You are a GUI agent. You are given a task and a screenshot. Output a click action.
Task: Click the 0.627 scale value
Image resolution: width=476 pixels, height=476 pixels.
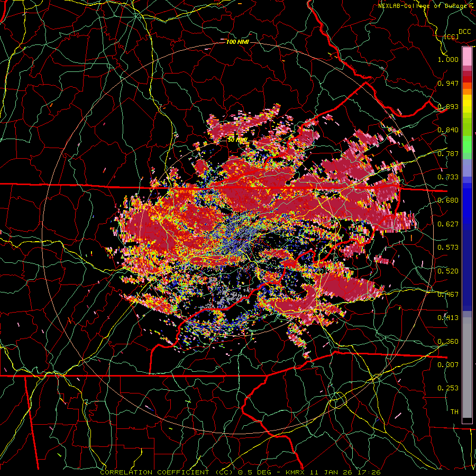448,224
